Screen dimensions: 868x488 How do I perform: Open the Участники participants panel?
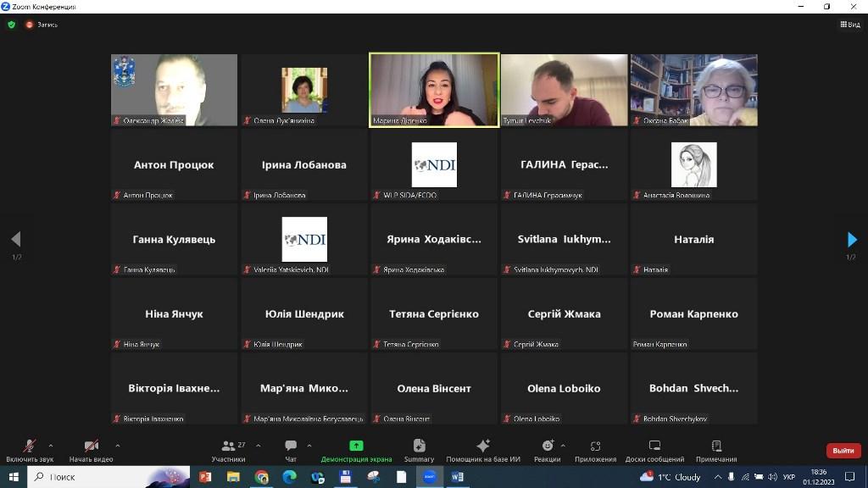pos(228,451)
